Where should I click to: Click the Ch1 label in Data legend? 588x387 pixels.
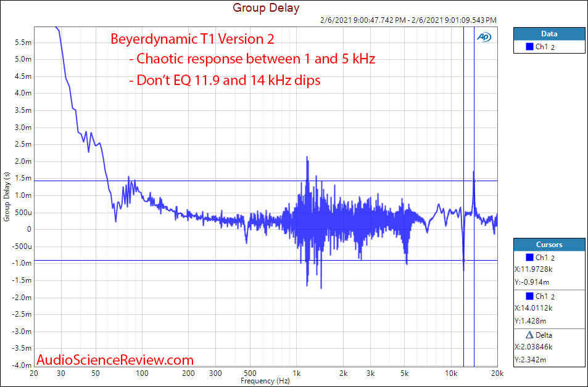tap(542, 47)
